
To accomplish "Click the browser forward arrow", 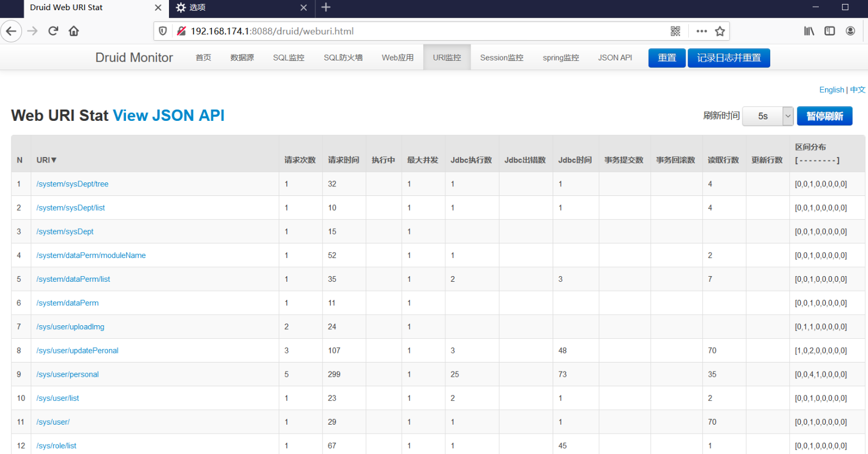I will 32,31.
